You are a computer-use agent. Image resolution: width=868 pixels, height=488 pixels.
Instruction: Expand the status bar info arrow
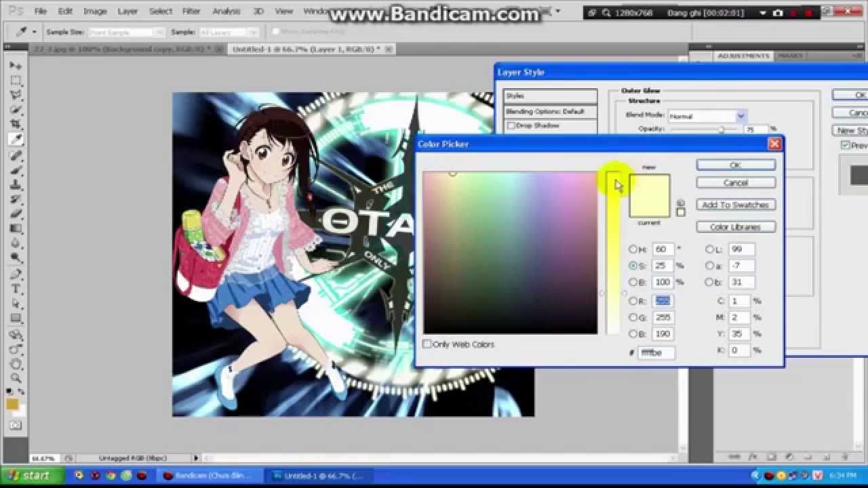click(x=197, y=458)
